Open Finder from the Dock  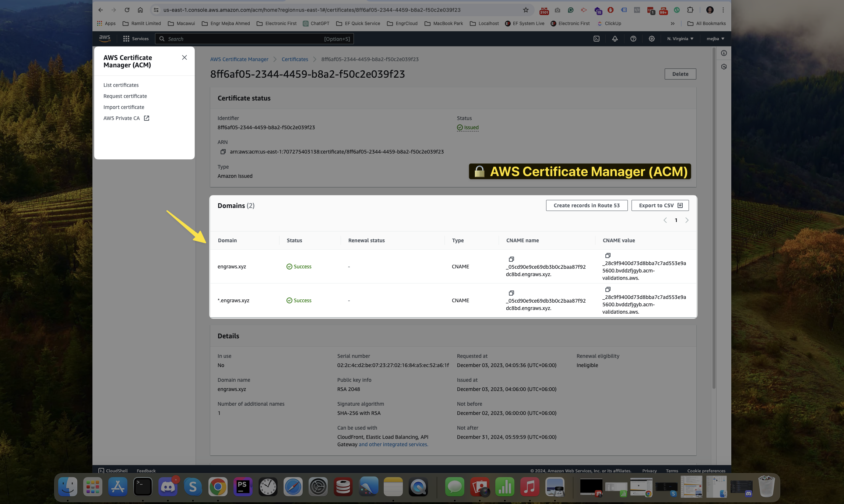[68, 487]
